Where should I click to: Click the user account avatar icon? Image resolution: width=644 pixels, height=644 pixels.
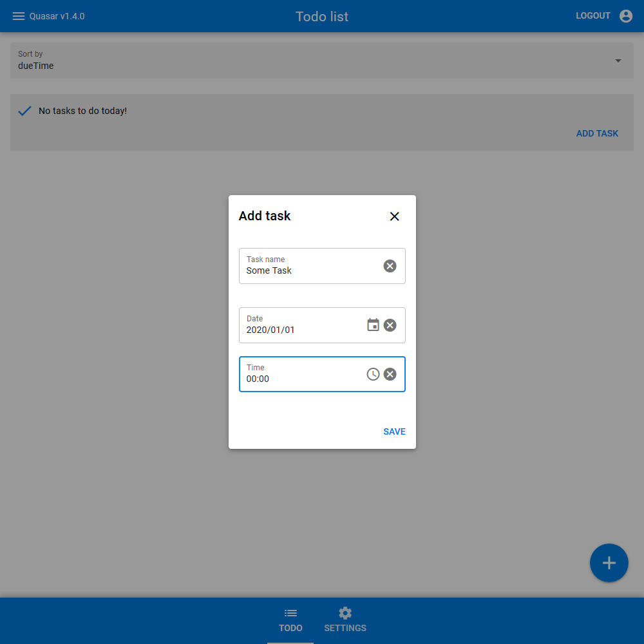coord(625,16)
